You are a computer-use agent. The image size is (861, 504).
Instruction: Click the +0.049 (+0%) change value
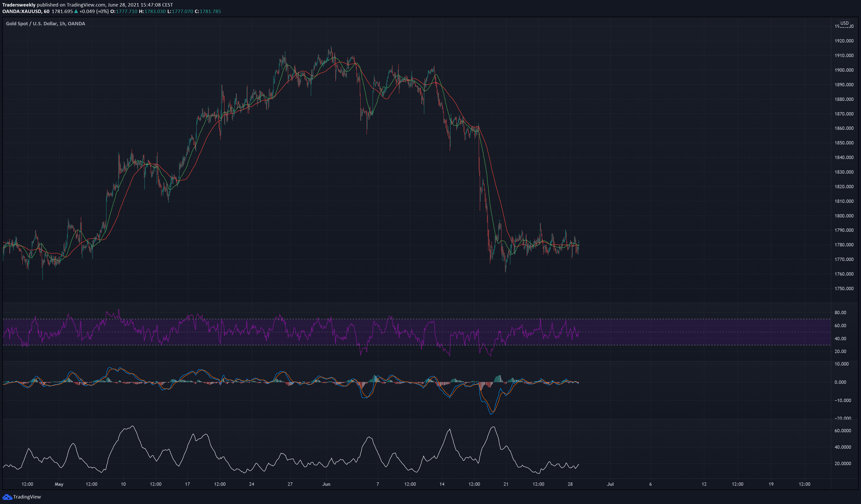[94, 11]
